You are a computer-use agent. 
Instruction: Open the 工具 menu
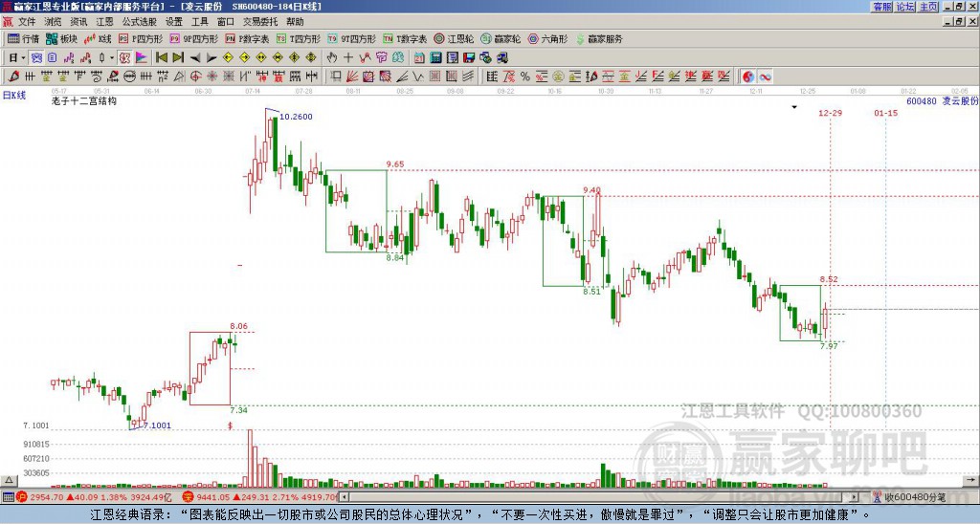coord(200,22)
